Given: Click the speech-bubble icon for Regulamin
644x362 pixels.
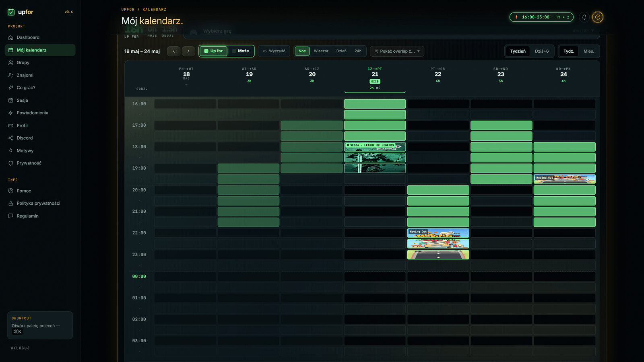Looking at the screenshot, I should click(x=11, y=216).
